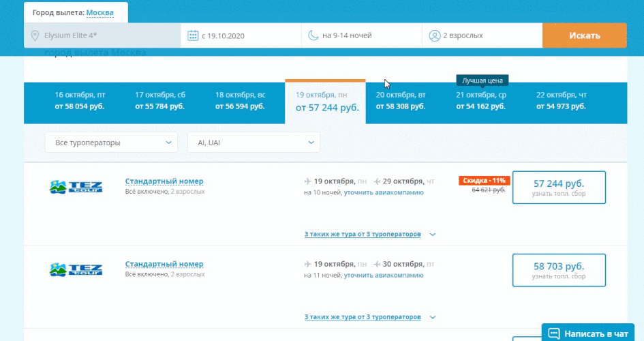Select the 16 октября, пт date tab
The image size is (644, 341).
[x=80, y=101]
